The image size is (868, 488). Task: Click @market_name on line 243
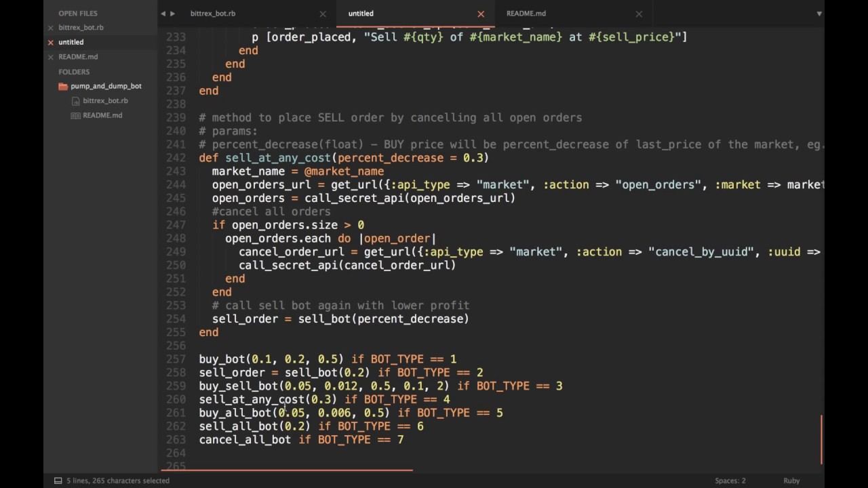[x=344, y=171]
